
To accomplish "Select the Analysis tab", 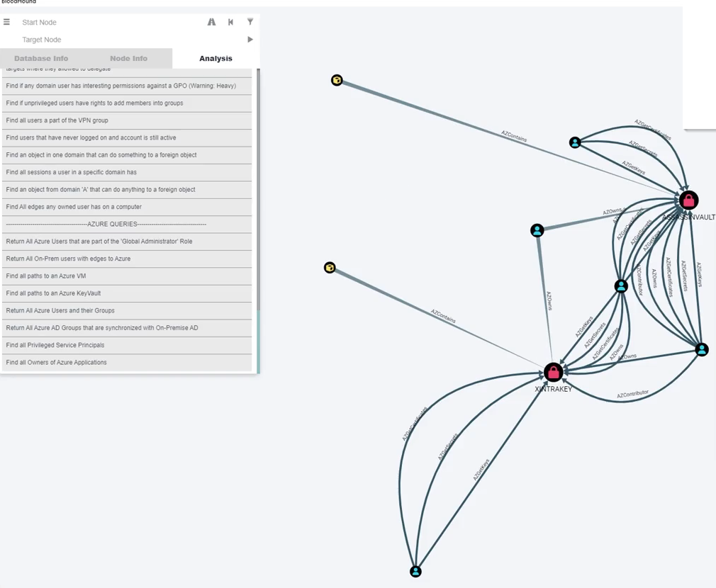I will pos(216,58).
